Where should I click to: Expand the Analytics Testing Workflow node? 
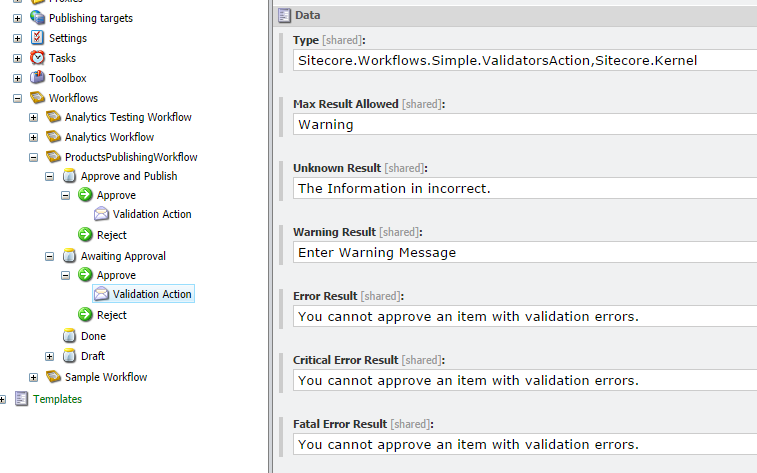pos(33,117)
